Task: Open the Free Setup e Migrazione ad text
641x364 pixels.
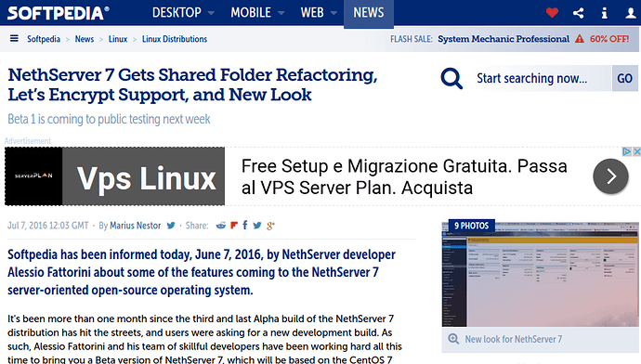Action: click(404, 177)
